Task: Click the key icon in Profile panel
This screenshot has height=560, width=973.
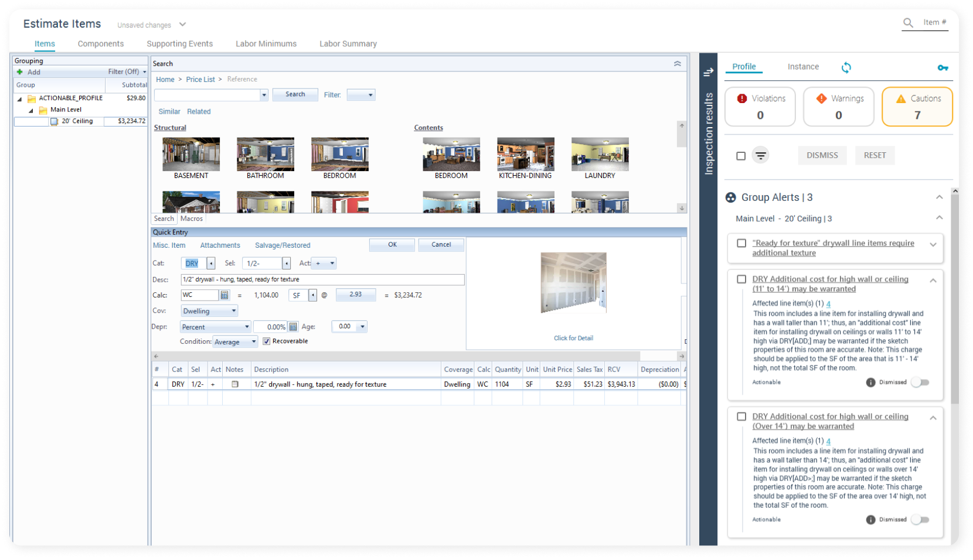Action: point(943,68)
